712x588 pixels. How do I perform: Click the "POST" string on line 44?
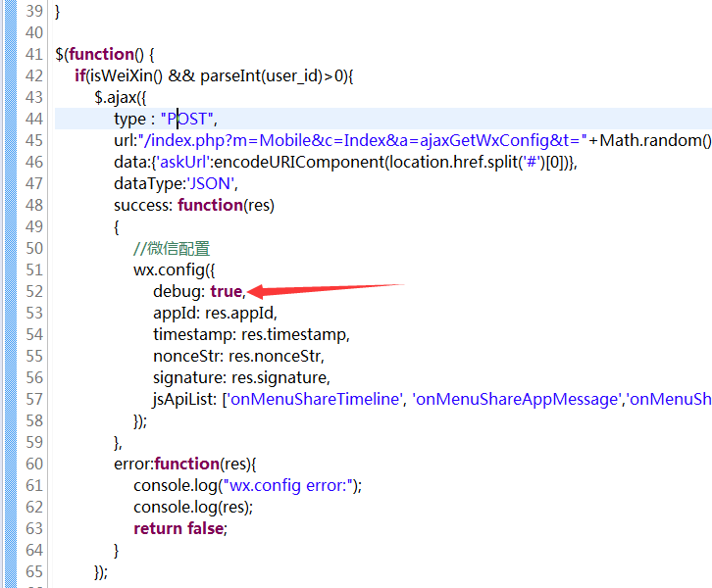point(186,119)
